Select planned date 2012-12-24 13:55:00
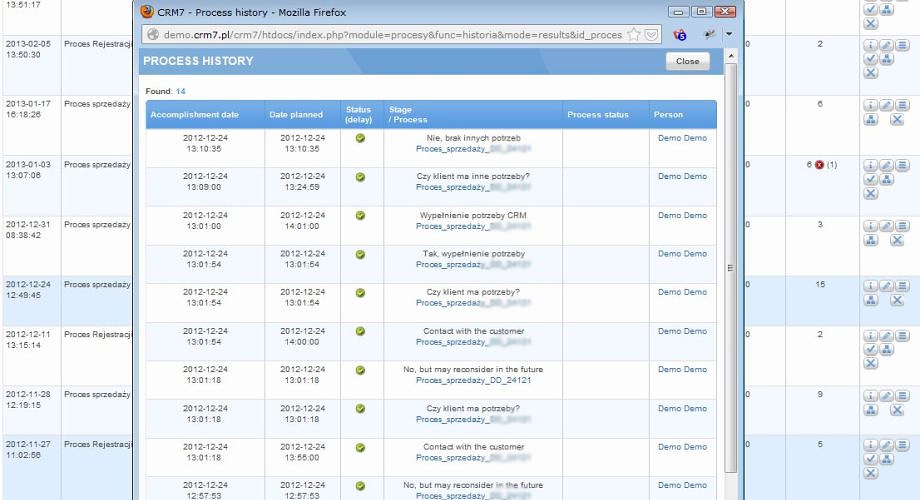This screenshot has height=500, width=920. 302,452
